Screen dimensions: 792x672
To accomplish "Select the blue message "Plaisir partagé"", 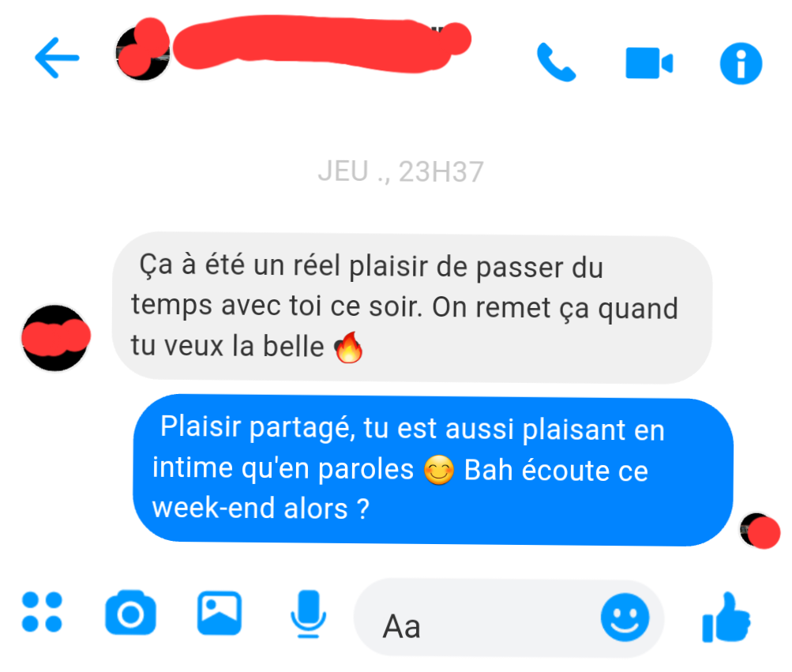I will coord(433,470).
